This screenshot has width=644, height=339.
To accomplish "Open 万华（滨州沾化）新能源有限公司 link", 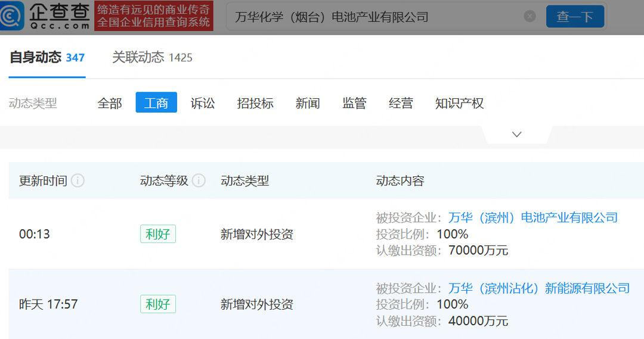I will click(x=539, y=288).
